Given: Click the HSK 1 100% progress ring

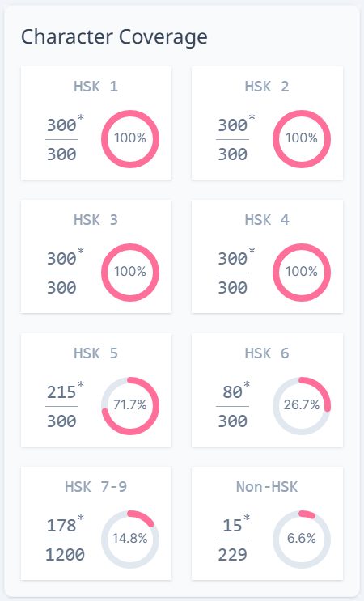Looking at the screenshot, I should pos(130,139).
